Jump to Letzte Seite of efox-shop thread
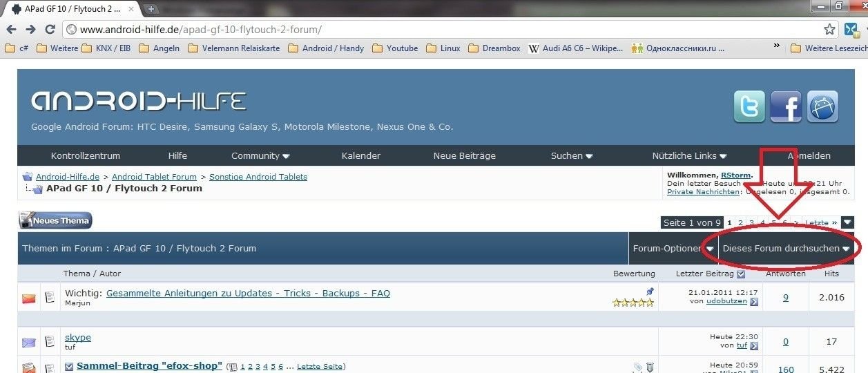Image resolution: width=868 pixels, height=373 pixels. tap(320, 367)
